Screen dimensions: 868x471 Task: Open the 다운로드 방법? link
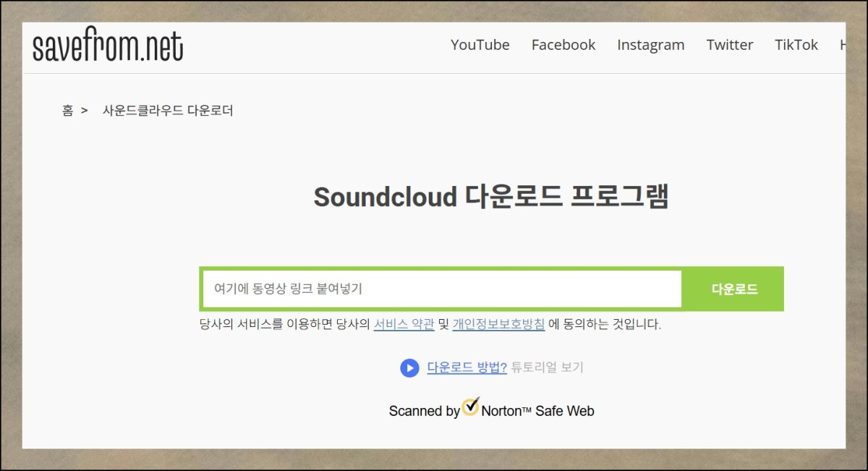coord(467,367)
